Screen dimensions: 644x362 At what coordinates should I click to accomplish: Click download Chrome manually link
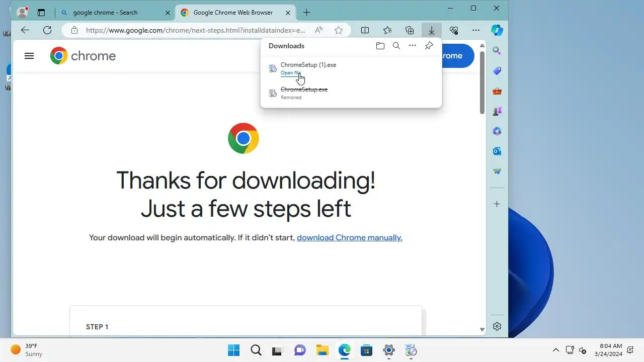[350, 238]
